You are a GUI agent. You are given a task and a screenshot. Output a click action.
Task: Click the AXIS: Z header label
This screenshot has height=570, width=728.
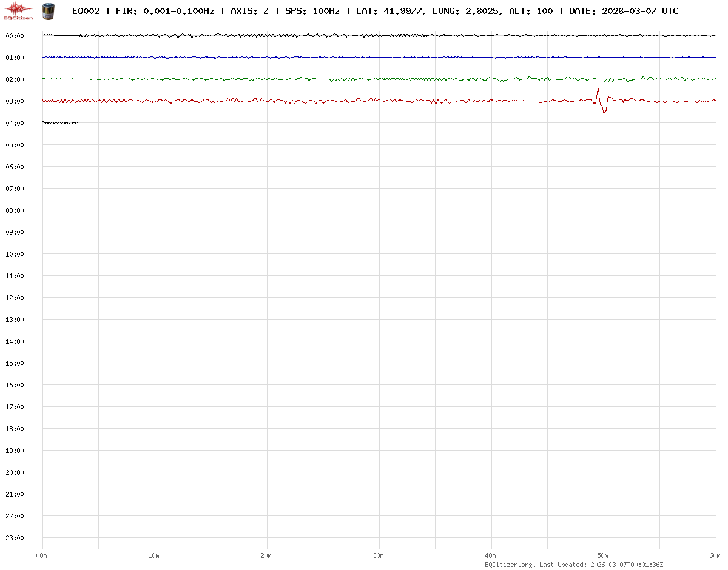pyautogui.click(x=249, y=11)
